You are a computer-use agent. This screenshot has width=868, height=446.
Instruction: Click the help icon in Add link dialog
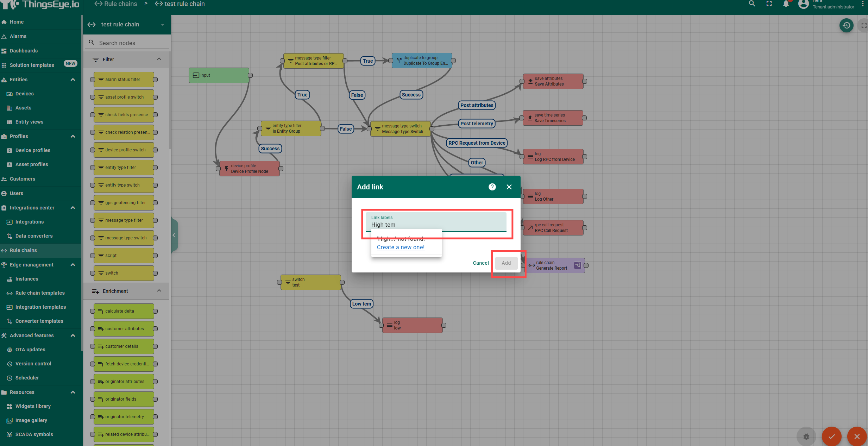[x=492, y=187]
